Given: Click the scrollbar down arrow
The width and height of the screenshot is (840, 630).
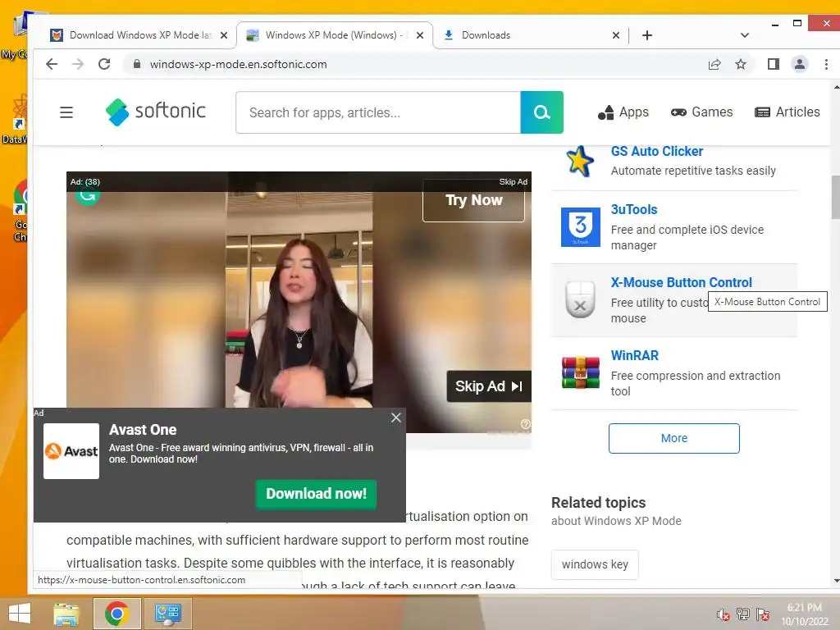Looking at the screenshot, I should click(836, 581).
